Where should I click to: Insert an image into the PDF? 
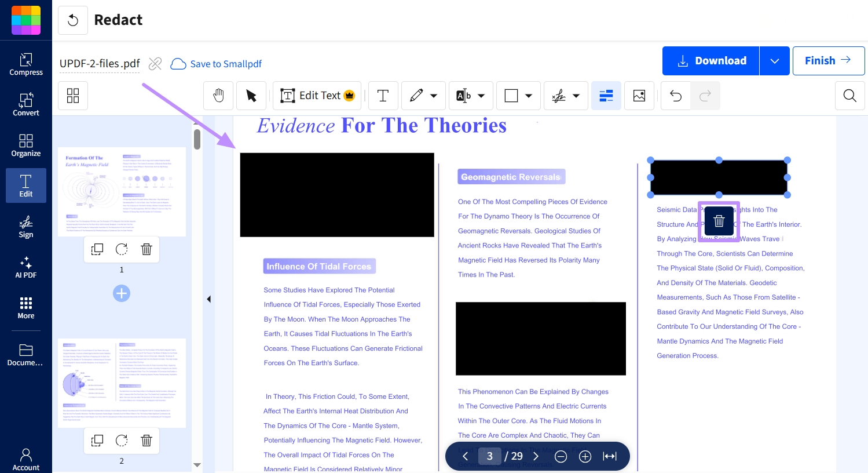tap(639, 95)
